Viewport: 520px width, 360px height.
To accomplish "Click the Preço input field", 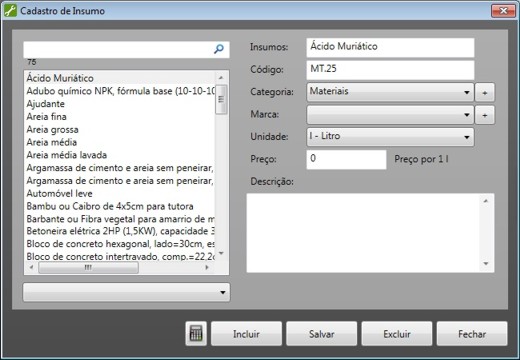I will click(346, 159).
